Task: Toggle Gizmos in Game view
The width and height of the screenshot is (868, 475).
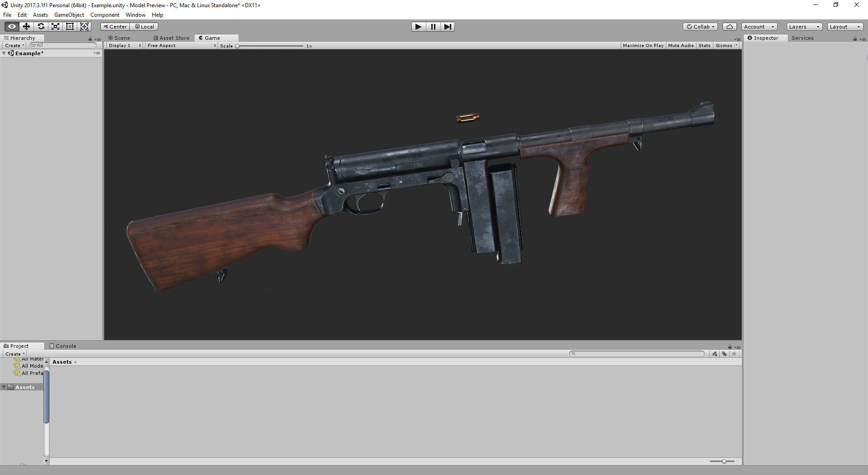Action: [x=724, y=46]
